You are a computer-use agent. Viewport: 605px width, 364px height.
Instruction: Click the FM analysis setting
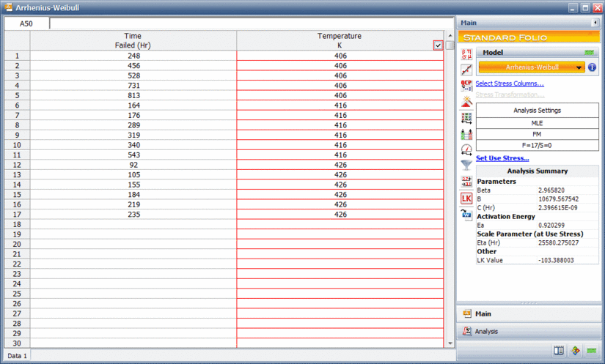(x=538, y=134)
